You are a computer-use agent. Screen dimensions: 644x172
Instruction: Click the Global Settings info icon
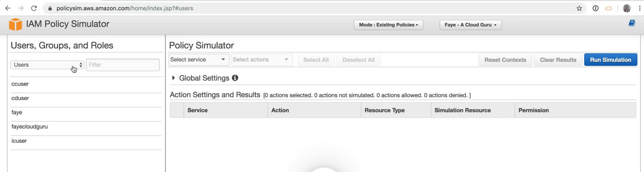coord(235,78)
